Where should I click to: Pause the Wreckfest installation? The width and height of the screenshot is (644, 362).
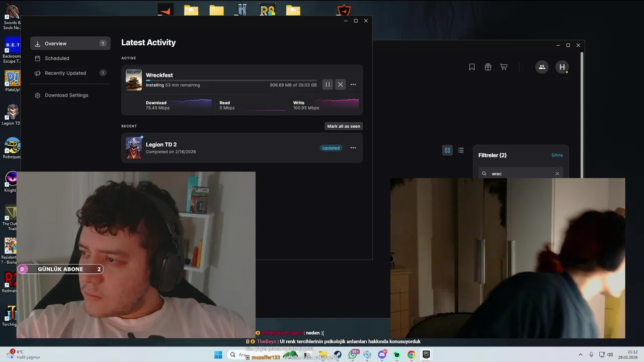click(328, 84)
